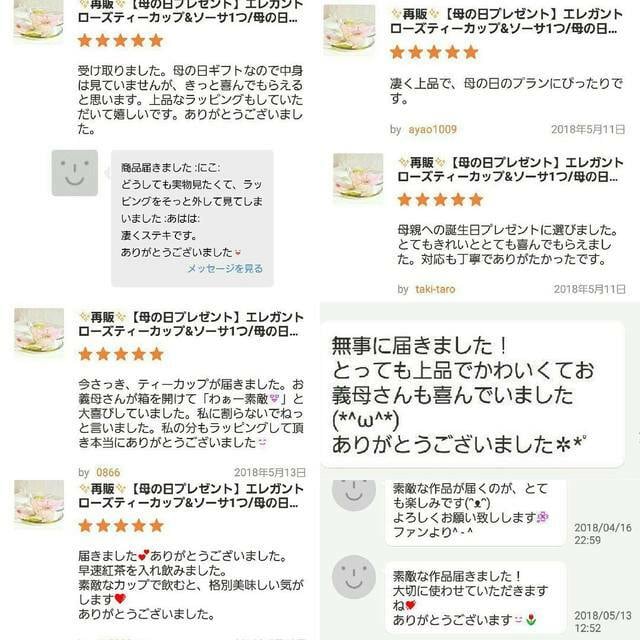Open product title above taki-taro's review
Image resolution: width=640 pixels, height=640 pixels.
510,169
